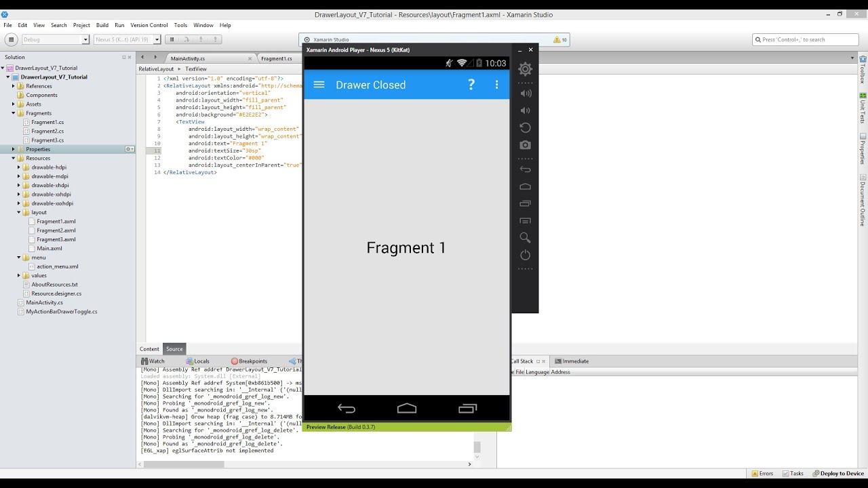The height and width of the screenshot is (488, 868).
Task: Select Main.axml in the layout folder
Action: pyautogui.click(x=50, y=249)
